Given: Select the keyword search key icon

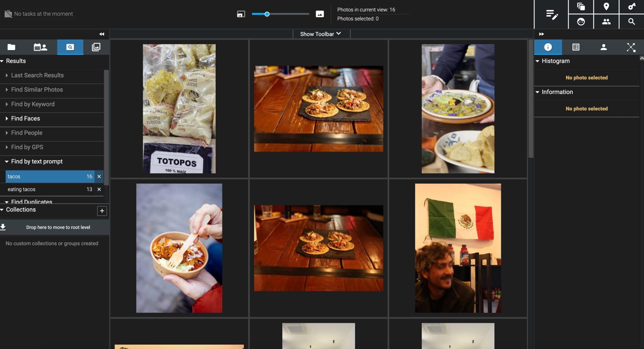Looking at the screenshot, I should click(632, 6).
